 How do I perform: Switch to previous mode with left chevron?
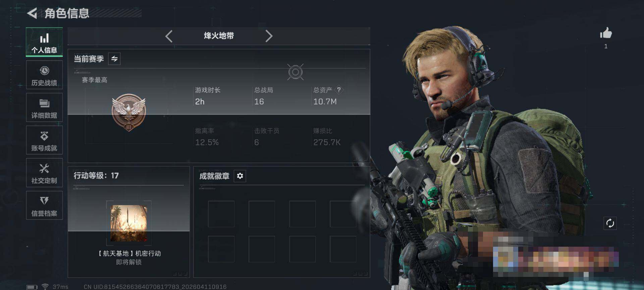169,36
